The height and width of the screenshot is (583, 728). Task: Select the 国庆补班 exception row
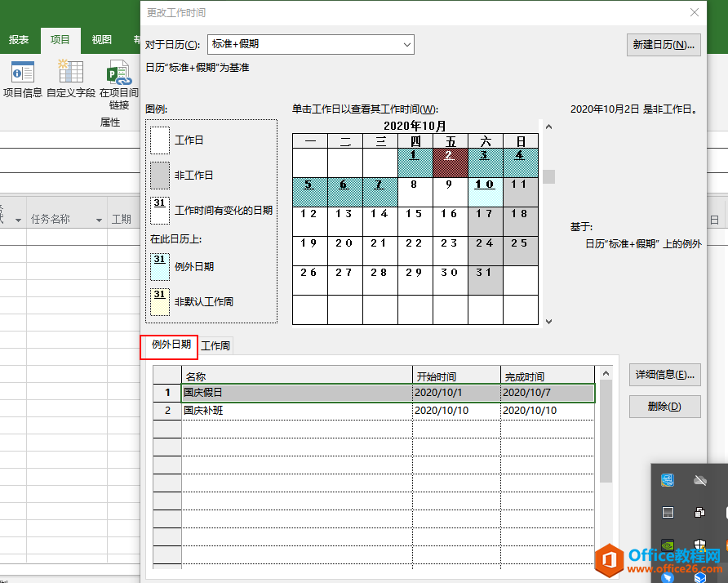[x=297, y=411]
